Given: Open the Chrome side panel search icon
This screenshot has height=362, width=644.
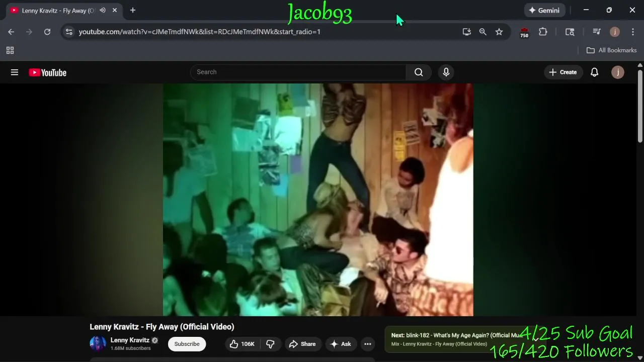Looking at the screenshot, I should [x=570, y=32].
